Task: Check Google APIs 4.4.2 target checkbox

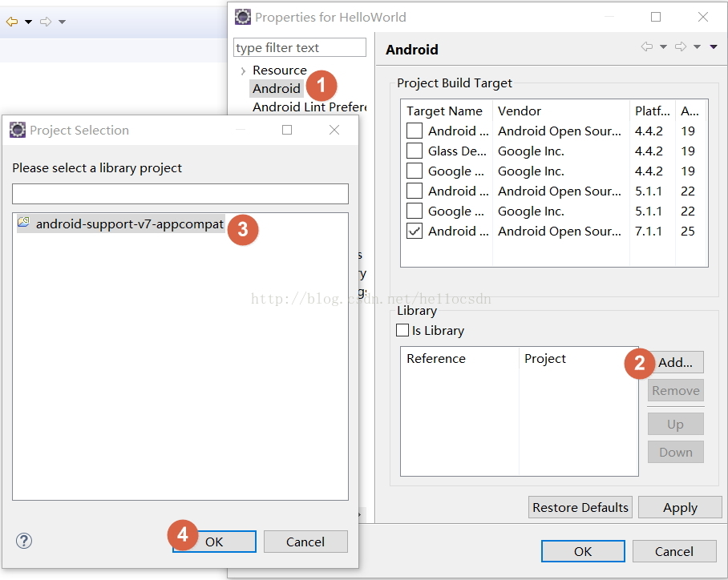Action: point(415,171)
